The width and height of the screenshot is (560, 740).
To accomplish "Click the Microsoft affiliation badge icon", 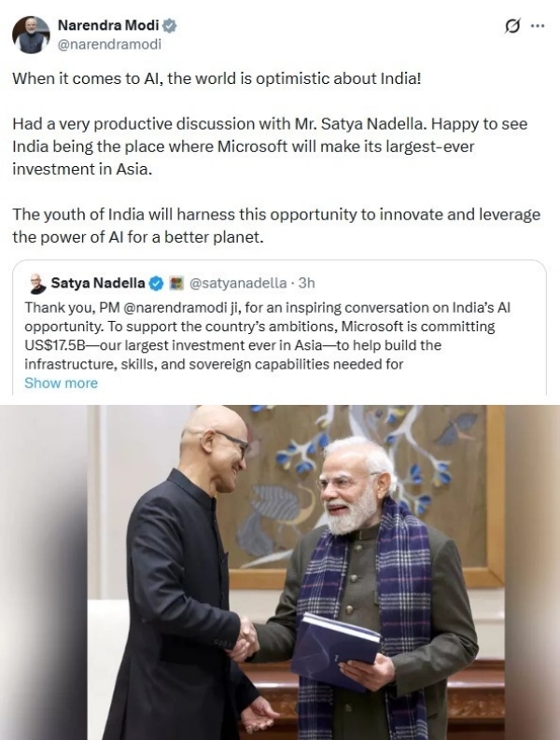I will click(x=176, y=283).
